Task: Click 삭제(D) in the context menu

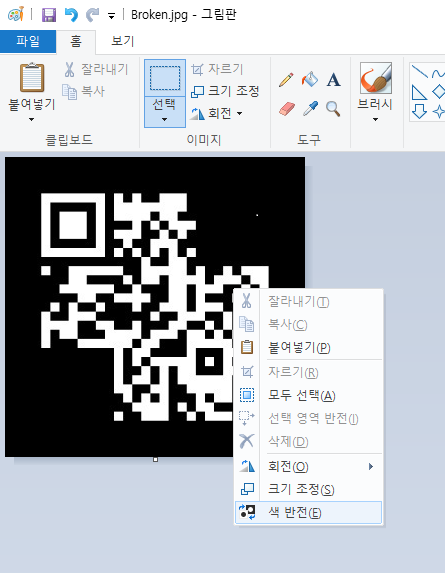Action: coord(309,441)
